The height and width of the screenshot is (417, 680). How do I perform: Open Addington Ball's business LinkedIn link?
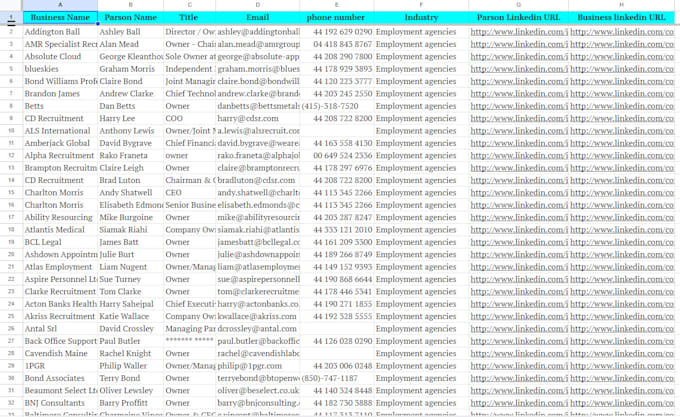coord(622,32)
